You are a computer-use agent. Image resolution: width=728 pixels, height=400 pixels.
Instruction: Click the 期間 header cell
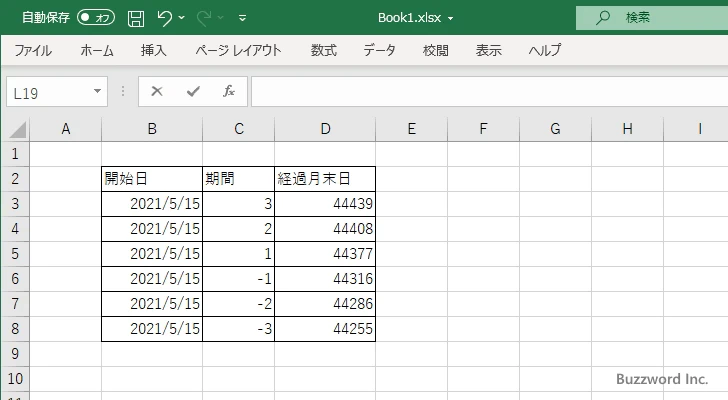(239, 179)
